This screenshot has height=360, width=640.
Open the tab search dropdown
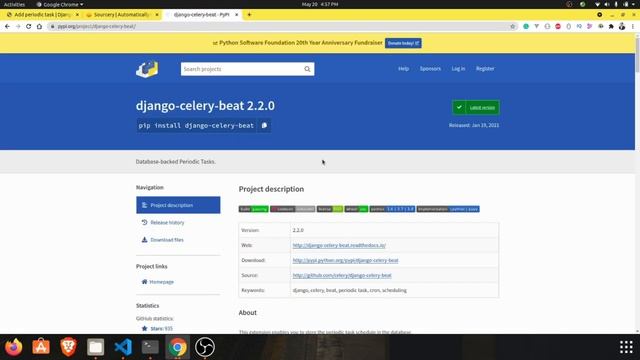pyautogui.click(x=599, y=15)
